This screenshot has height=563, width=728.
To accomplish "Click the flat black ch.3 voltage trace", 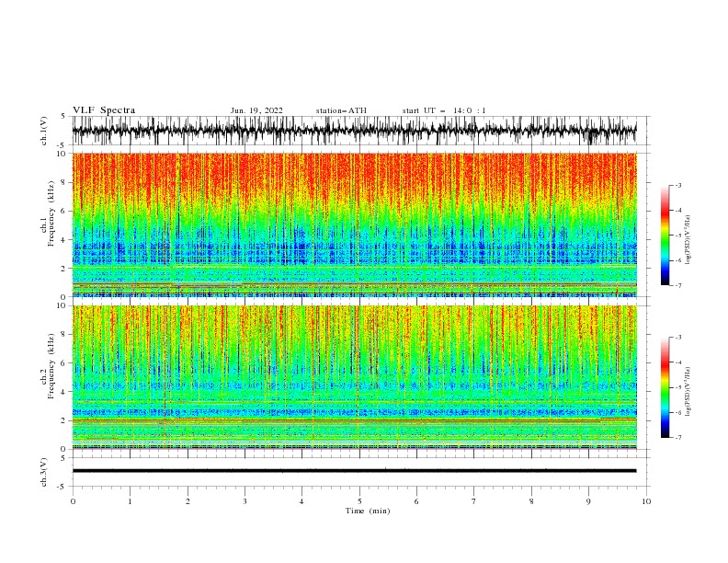I will coord(354,471).
